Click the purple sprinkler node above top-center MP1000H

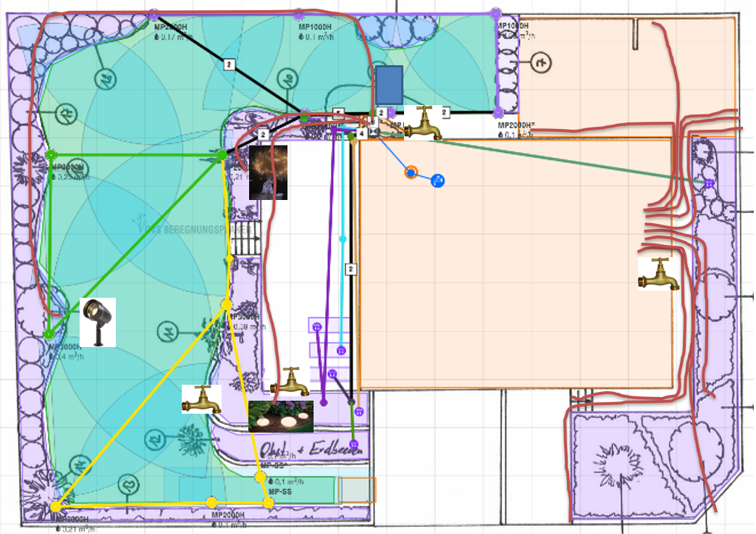click(x=298, y=14)
